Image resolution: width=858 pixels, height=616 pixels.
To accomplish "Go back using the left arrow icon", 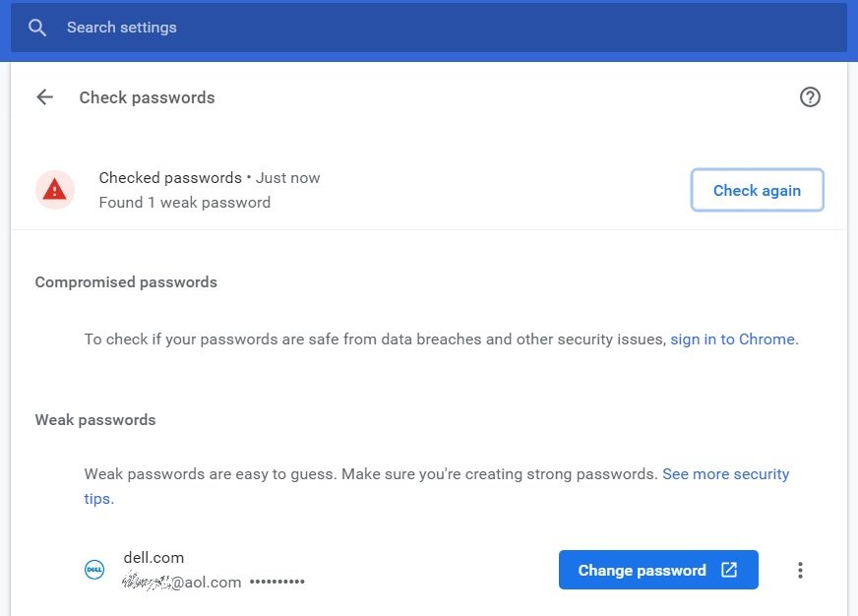I will [x=44, y=96].
